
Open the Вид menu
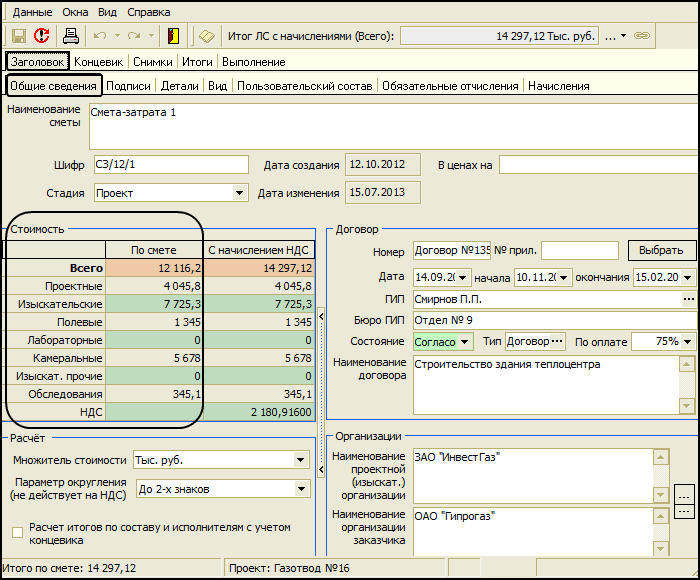(x=107, y=12)
